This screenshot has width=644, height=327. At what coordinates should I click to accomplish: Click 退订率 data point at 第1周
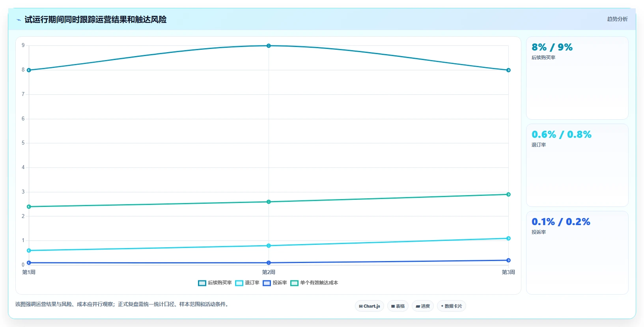(x=29, y=250)
